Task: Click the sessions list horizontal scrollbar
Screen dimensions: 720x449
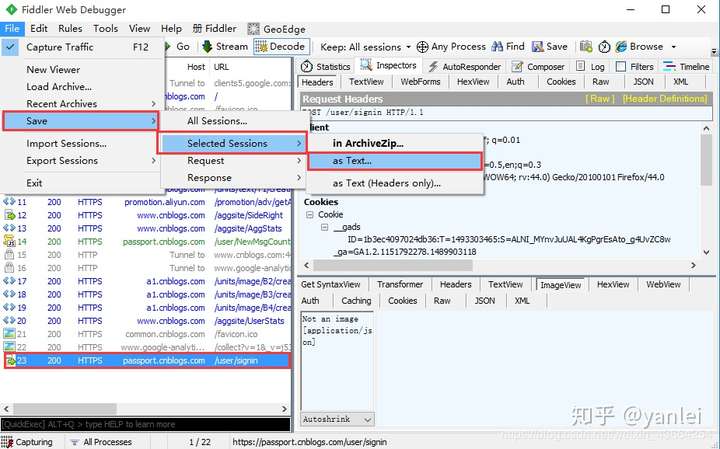Action: 145,409
